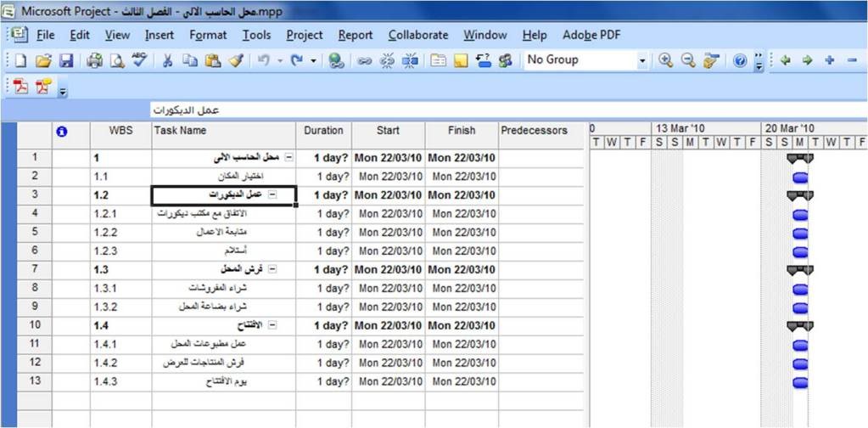
Task: Click the Gantt bar for task 1.4.3
Action: pos(800,382)
